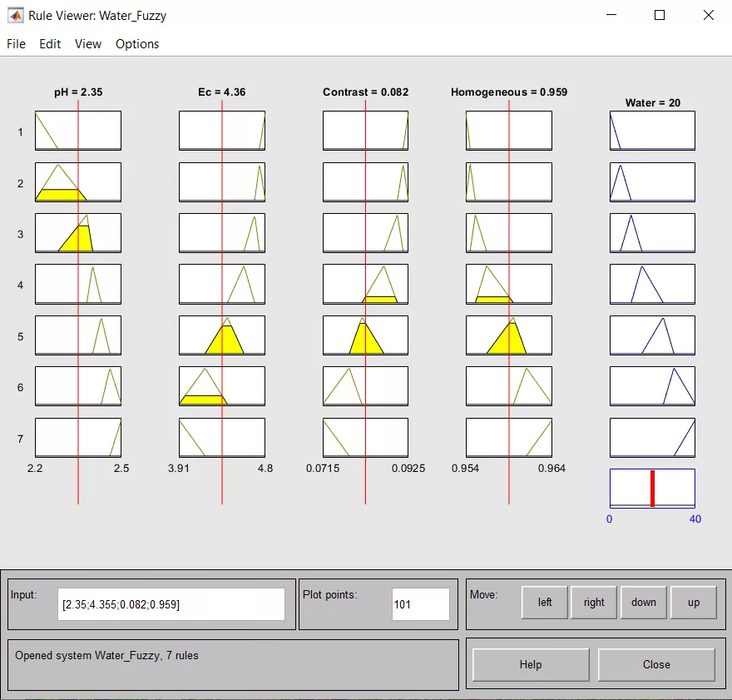Viewport: 732px width, 700px height.
Task: Open the Edit menu
Action: coord(50,44)
